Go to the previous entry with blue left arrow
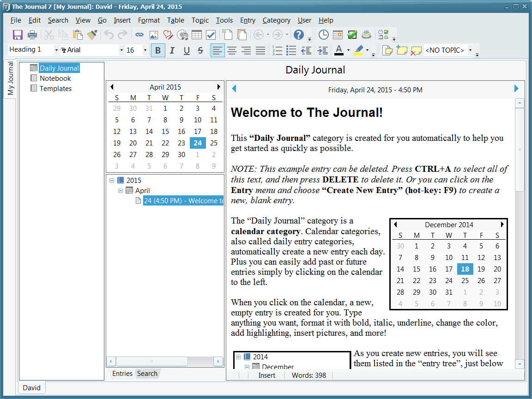This screenshot has width=532, height=399. pyautogui.click(x=234, y=89)
